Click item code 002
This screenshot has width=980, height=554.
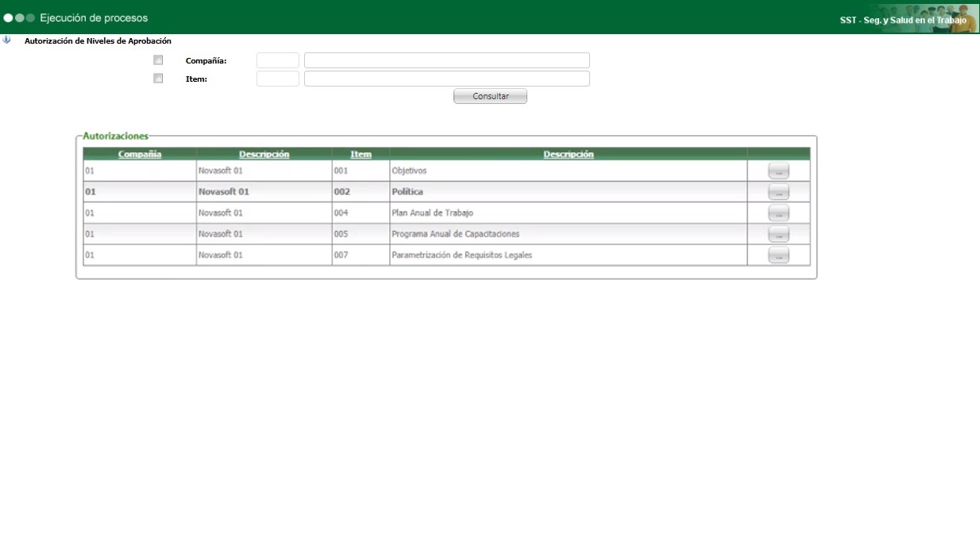point(342,192)
